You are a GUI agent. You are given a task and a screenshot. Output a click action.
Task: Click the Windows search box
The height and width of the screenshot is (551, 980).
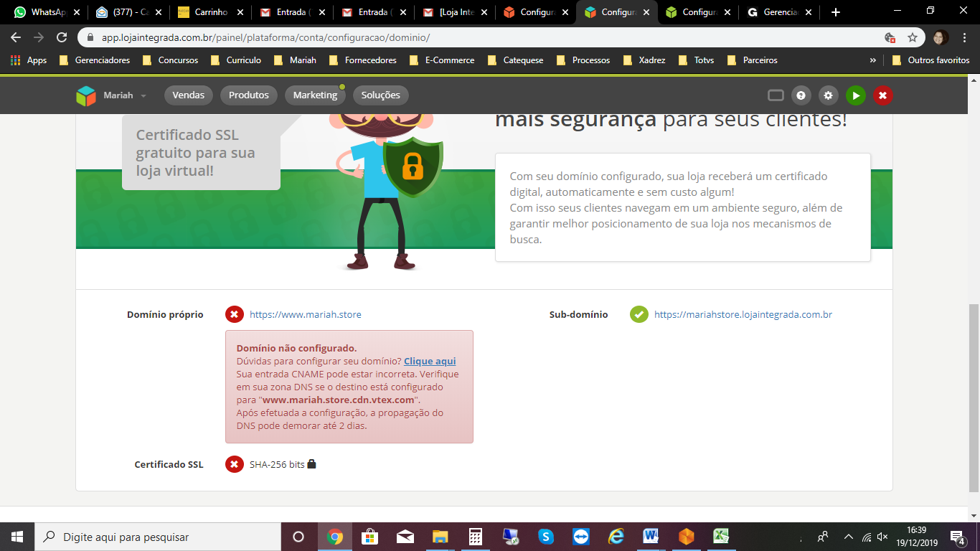click(x=157, y=537)
